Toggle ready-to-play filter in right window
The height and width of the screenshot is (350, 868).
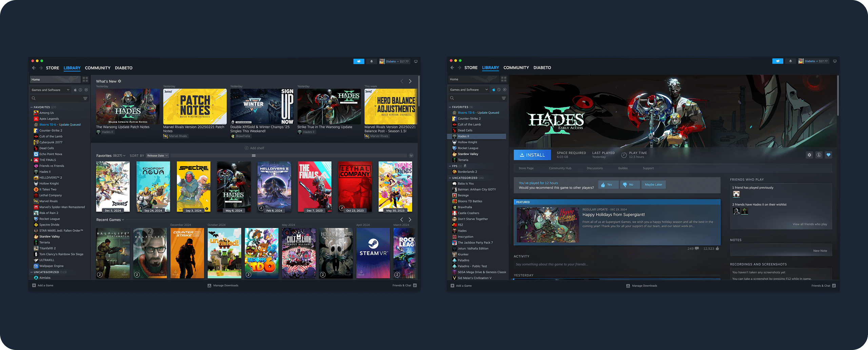point(505,90)
